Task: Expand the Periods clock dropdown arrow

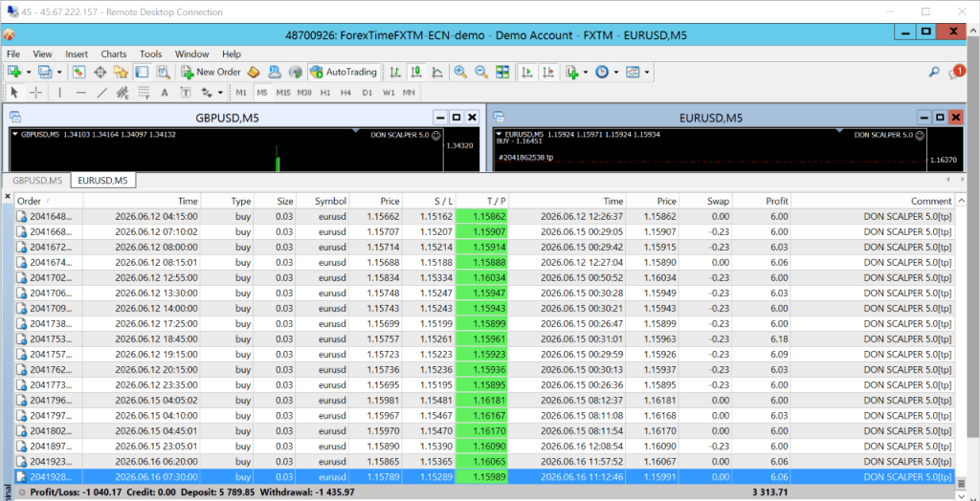Action: pos(615,73)
